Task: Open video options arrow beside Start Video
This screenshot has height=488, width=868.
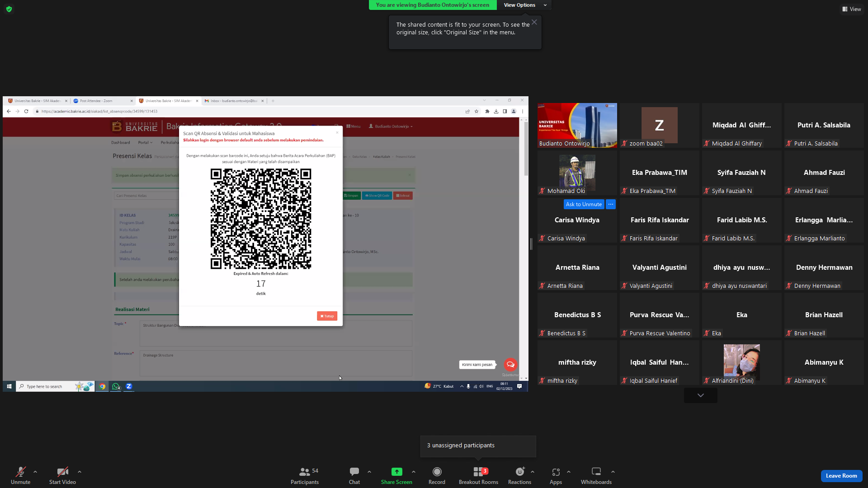Action: (x=80, y=472)
